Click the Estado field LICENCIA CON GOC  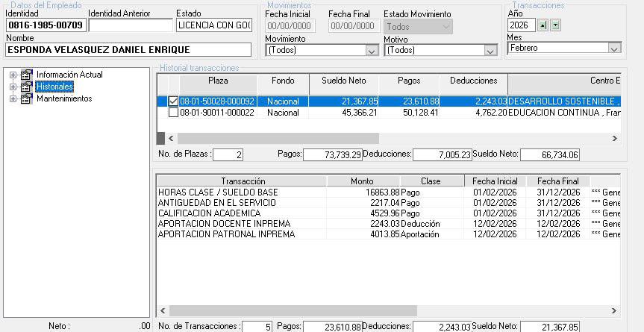click(214, 25)
